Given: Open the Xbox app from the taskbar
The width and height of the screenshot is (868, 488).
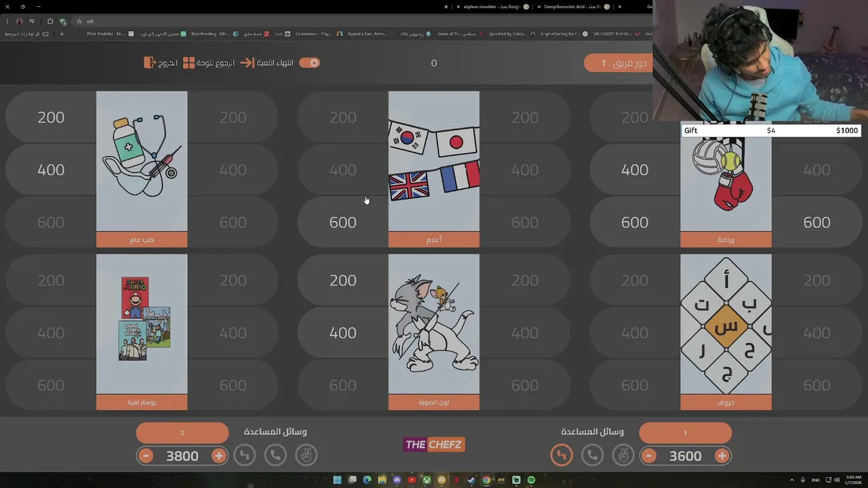Looking at the screenshot, I should click(427, 480).
